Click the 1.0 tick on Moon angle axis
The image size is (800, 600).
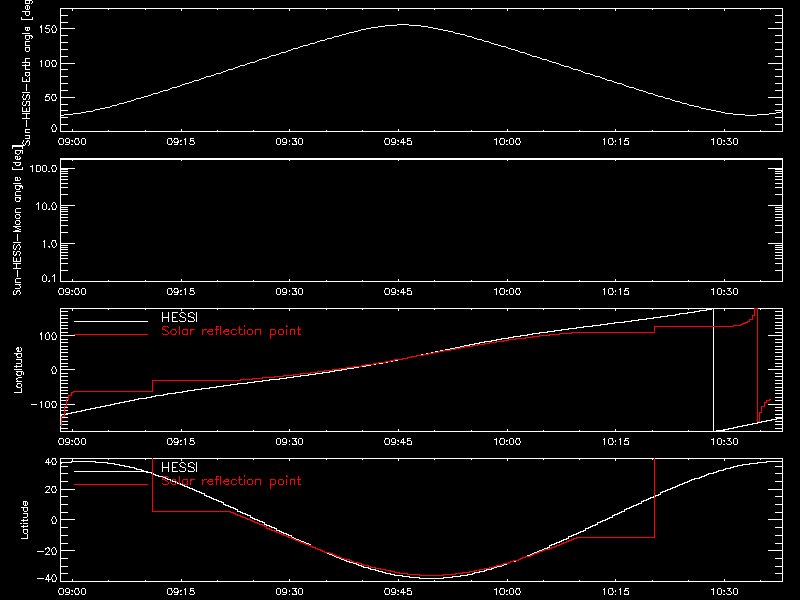click(49, 244)
